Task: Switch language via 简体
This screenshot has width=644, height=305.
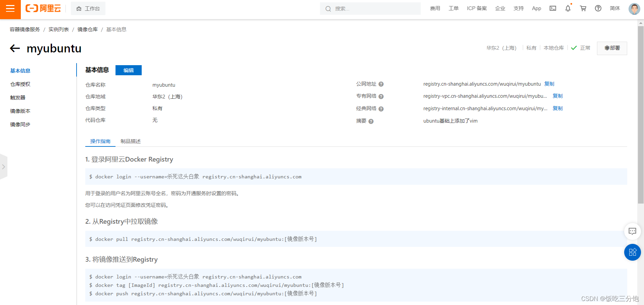Action: [x=615, y=8]
